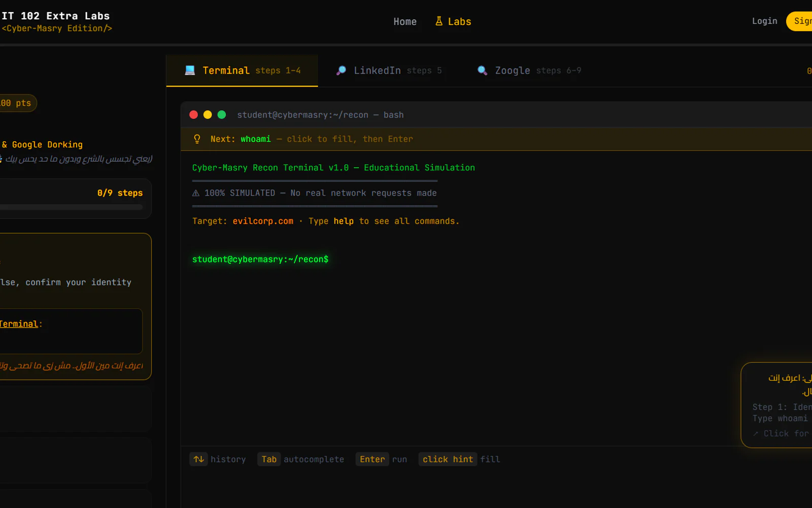This screenshot has width=812, height=508.
Task: Click the red terminal window dot
Action: click(193, 115)
